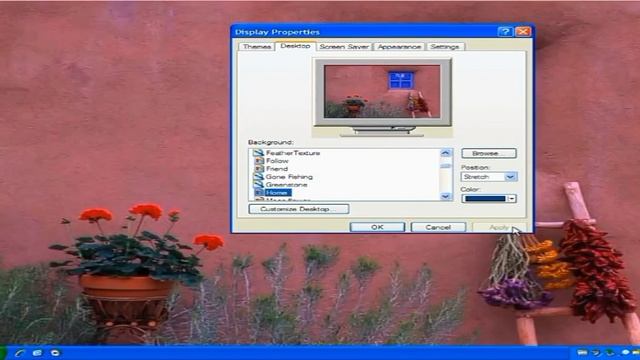Select the Desktop tab
This screenshot has height=360, width=640.
pos(296,46)
